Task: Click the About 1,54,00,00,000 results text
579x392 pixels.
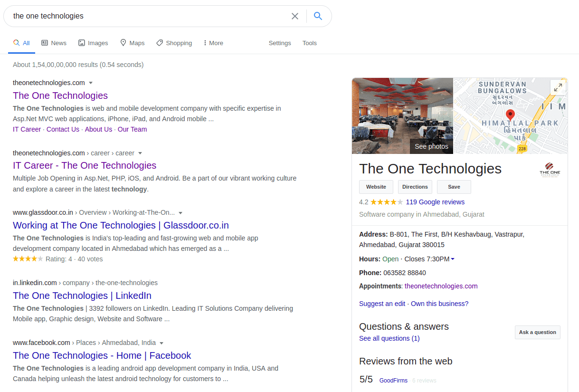Action: (x=78, y=65)
